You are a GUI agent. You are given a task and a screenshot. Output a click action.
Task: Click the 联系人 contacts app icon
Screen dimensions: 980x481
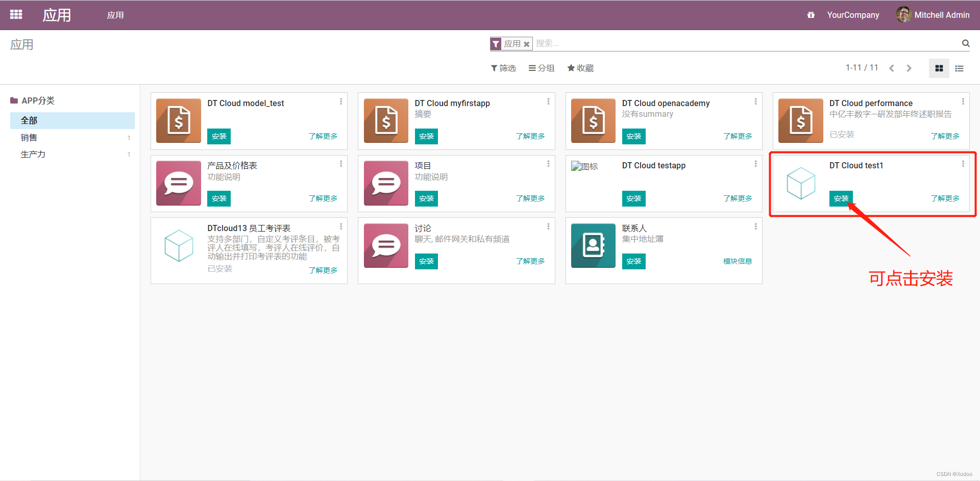(x=593, y=245)
